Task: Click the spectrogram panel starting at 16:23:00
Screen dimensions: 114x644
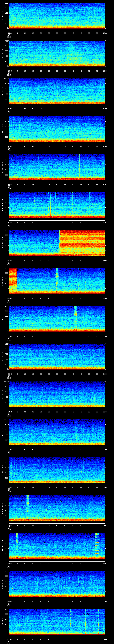Action: click(x=57, y=357)
